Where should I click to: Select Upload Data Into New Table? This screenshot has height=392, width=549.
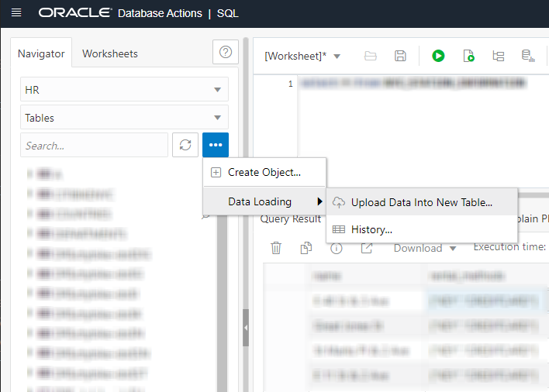(x=421, y=202)
